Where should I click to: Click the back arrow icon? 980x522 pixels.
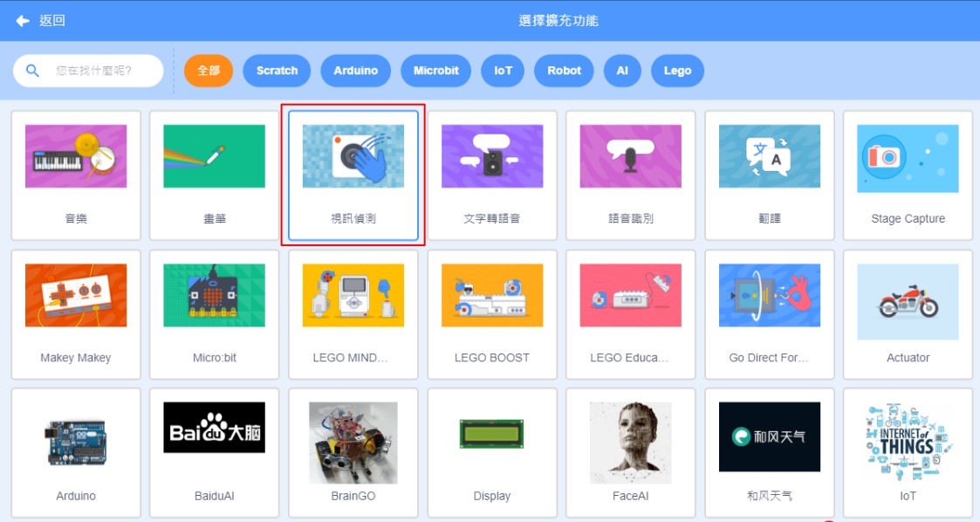pyautogui.click(x=23, y=20)
